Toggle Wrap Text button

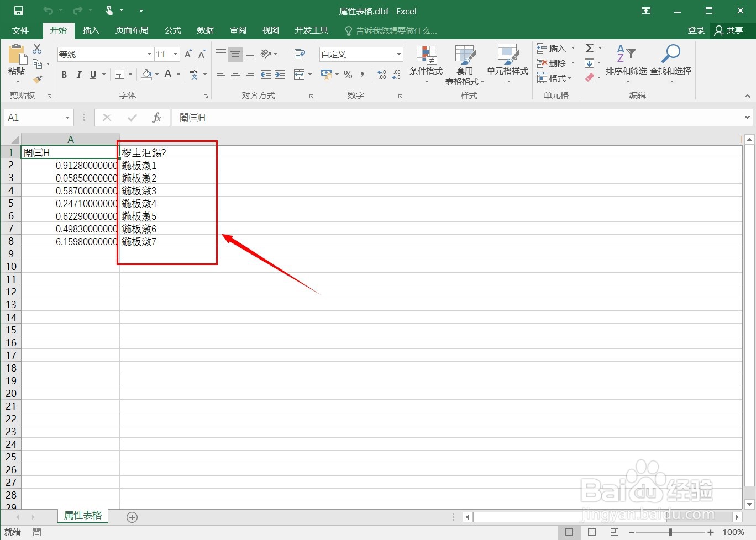point(300,54)
